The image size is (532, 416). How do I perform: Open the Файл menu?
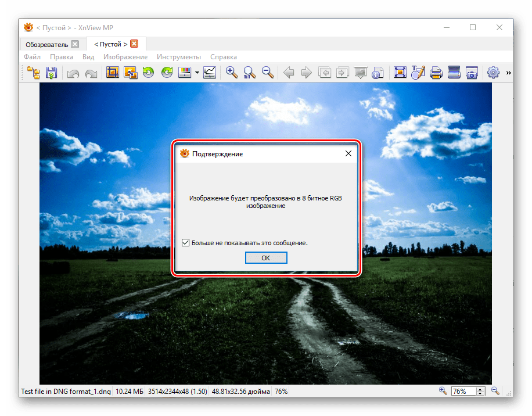(x=32, y=57)
